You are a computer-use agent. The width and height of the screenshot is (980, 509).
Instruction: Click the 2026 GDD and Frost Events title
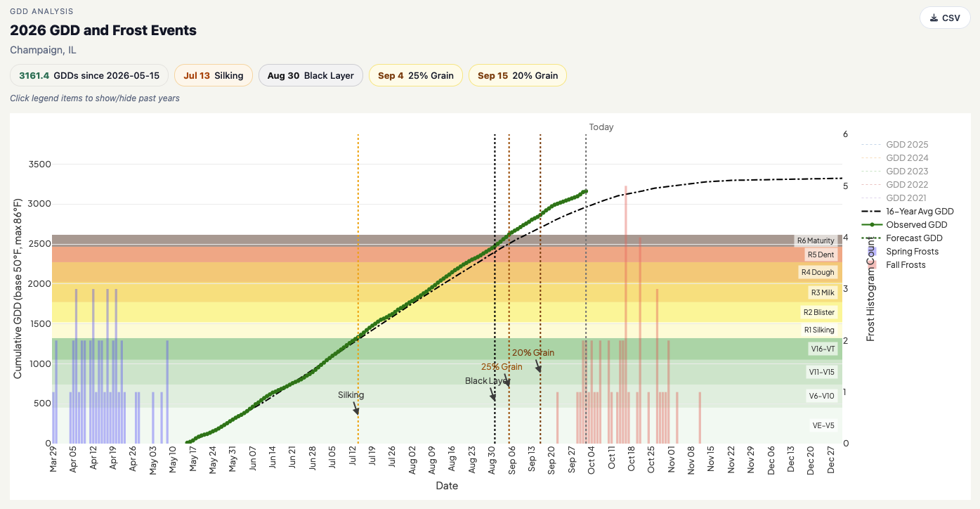coord(103,30)
